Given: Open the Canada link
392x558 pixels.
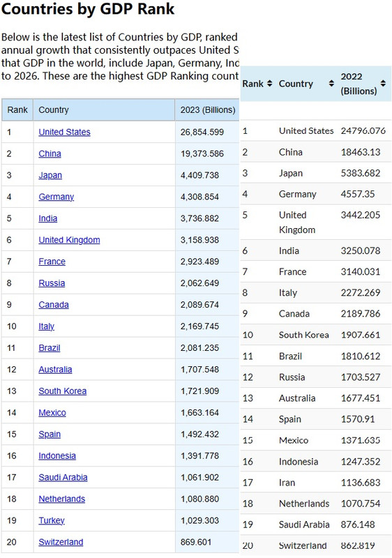Looking at the screenshot, I should [54, 305].
